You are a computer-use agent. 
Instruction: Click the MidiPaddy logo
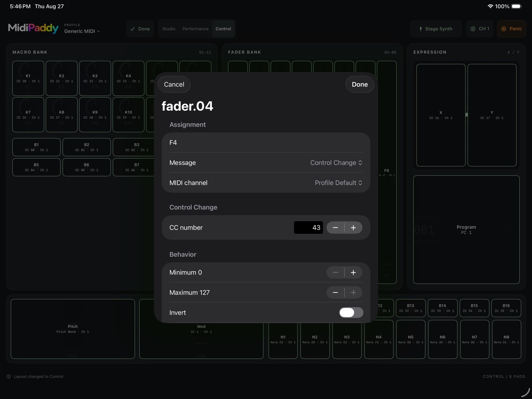[x=33, y=28]
